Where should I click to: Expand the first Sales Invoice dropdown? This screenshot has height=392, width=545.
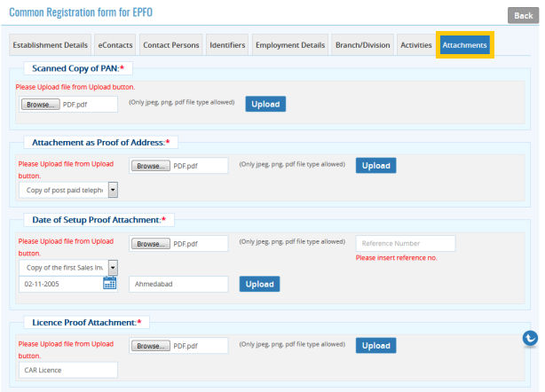click(x=113, y=266)
